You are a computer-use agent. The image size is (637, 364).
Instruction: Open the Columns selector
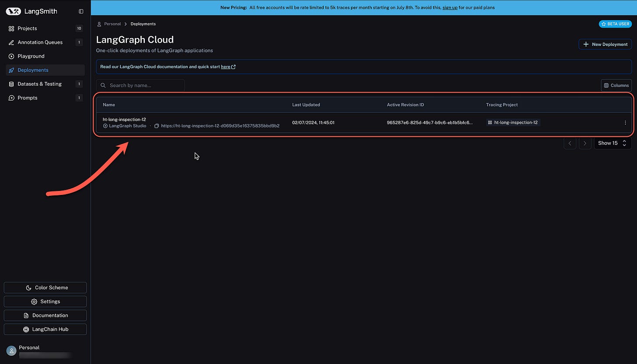[616, 85]
